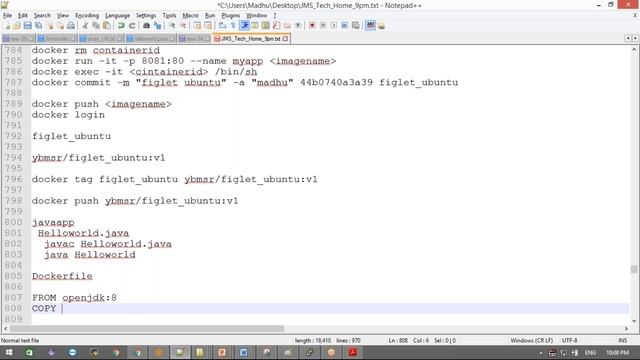Screen dimensions: 640x360
Task: Click the 'FROM openjdk:8' line
Action: [74, 298]
